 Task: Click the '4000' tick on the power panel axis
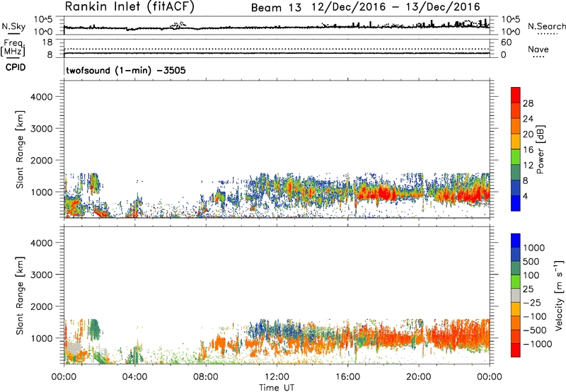coord(41,97)
